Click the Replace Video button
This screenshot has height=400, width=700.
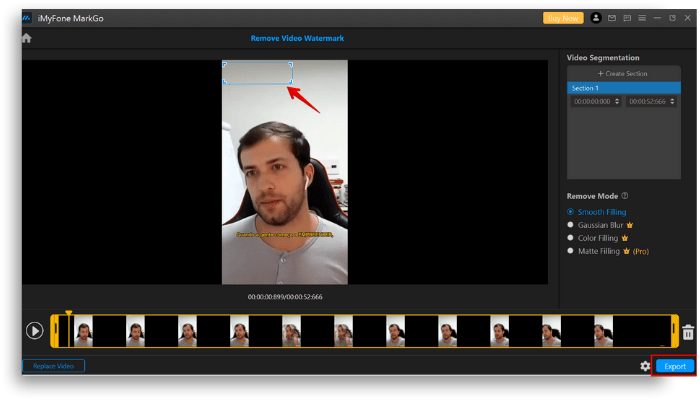(54, 366)
